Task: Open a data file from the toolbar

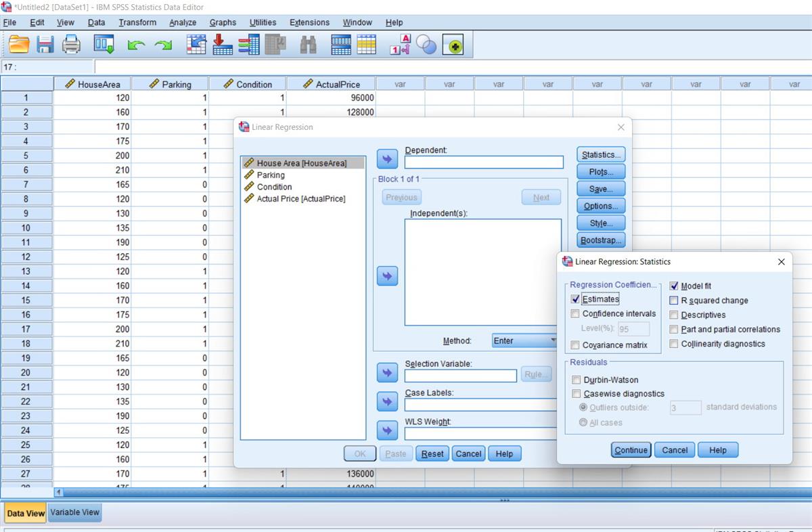Action: [18, 44]
